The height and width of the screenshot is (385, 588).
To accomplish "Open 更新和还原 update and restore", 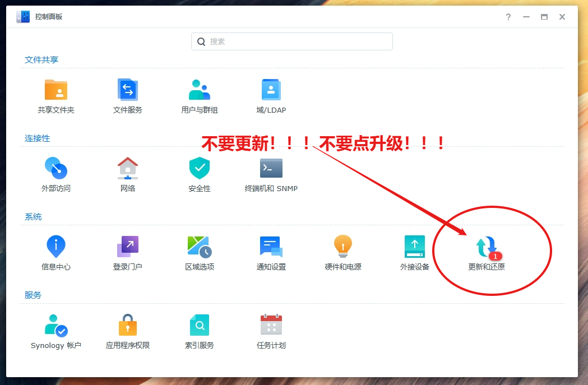I will 487,248.
